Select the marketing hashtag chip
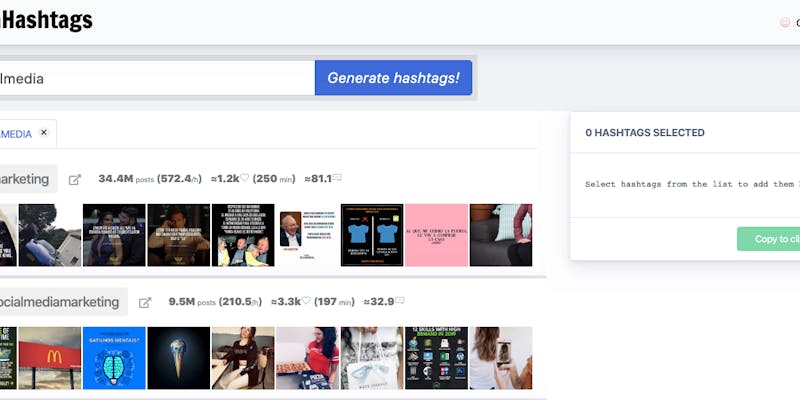Viewport: 800px width, 400px height. [28, 179]
